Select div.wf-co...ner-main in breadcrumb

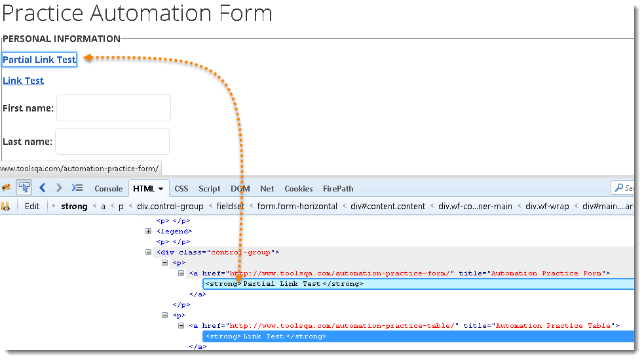pos(475,207)
